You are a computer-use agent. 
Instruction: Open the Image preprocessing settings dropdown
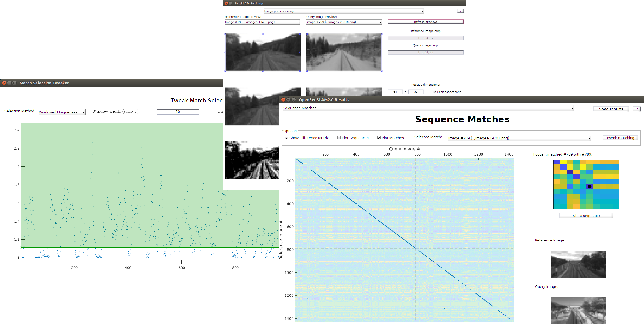point(344,11)
